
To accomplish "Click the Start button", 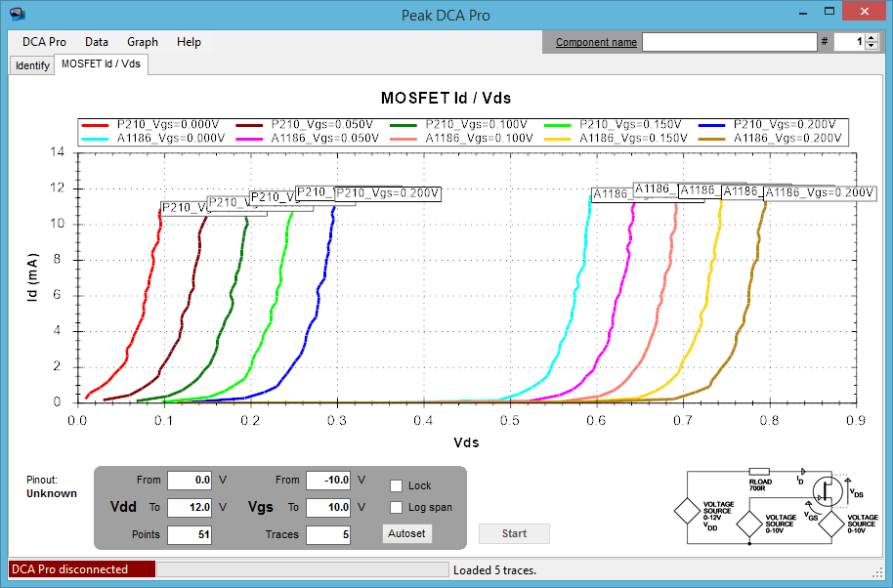I will 514,533.
